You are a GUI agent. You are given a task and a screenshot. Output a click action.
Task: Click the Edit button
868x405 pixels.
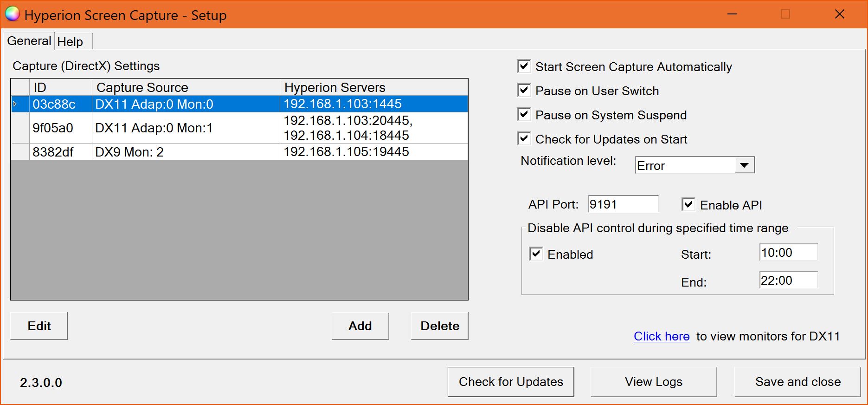coord(39,326)
